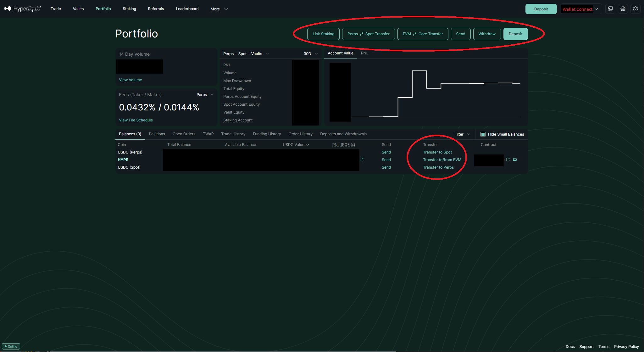The height and width of the screenshot is (352, 644).
Task: Open the Terms footer link
Action: tap(604, 347)
